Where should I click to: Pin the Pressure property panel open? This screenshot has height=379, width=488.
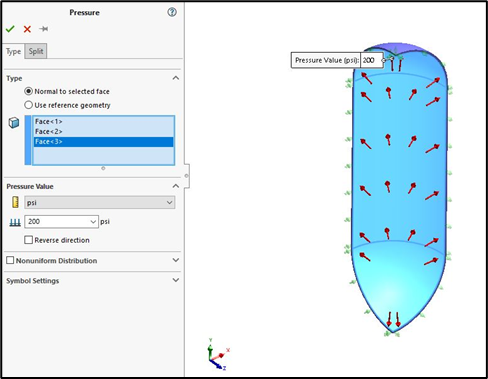[x=44, y=29]
